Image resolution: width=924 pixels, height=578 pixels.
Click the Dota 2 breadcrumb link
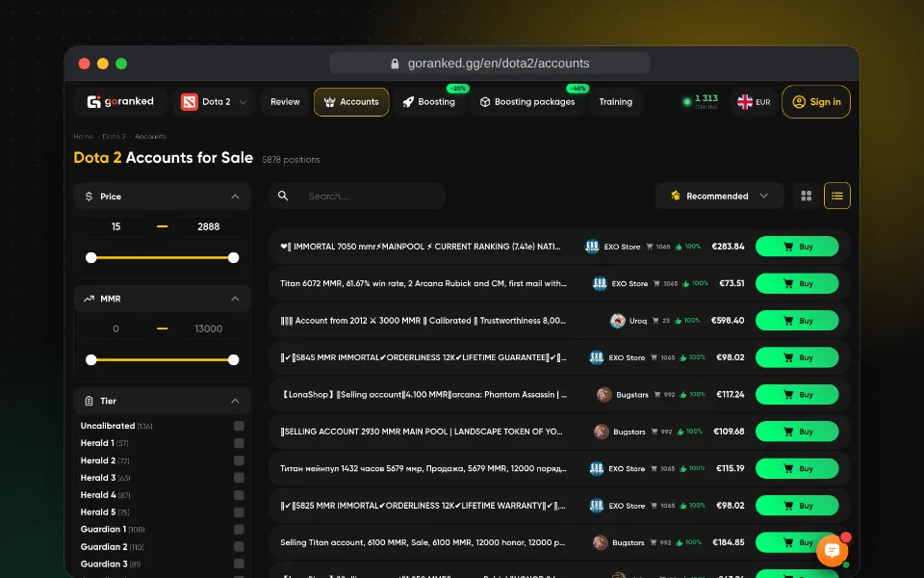pyautogui.click(x=114, y=136)
